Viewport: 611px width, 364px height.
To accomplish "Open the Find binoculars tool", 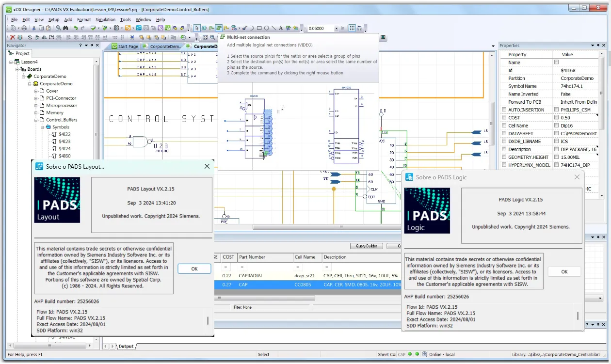I will pyautogui.click(x=65, y=28).
